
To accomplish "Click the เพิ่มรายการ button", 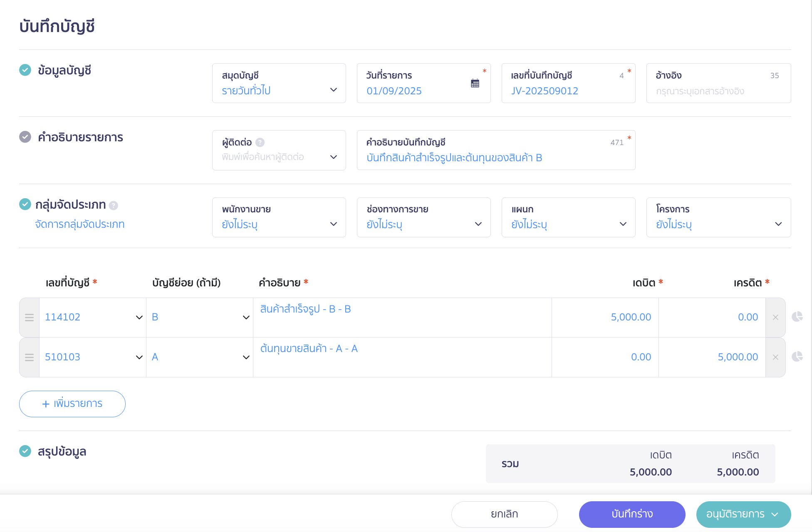I will [72, 404].
